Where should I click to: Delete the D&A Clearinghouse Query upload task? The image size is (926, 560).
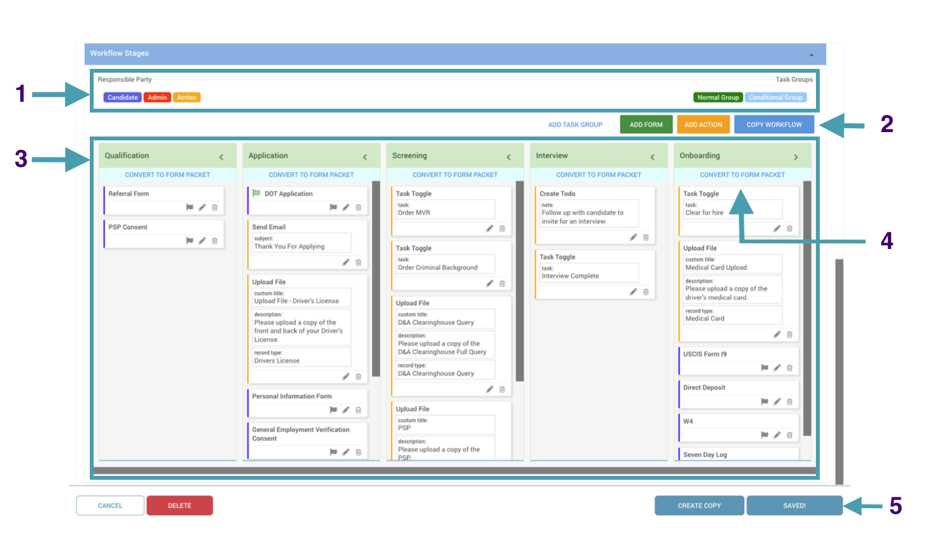(502, 389)
